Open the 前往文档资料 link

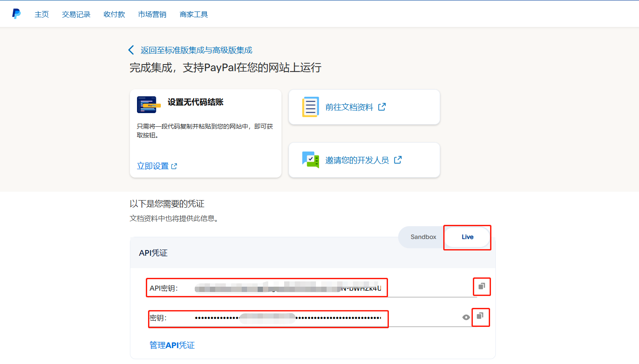(x=350, y=107)
